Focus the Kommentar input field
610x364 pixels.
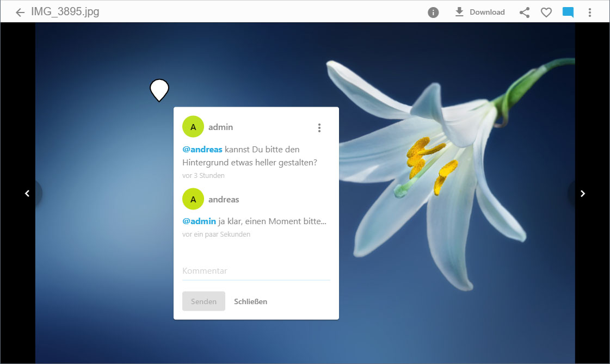click(x=256, y=271)
